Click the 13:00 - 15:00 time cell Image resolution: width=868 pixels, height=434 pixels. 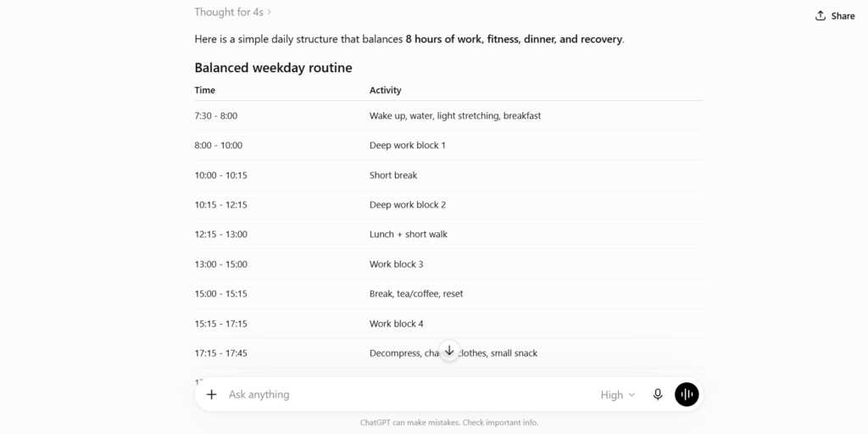coord(221,264)
